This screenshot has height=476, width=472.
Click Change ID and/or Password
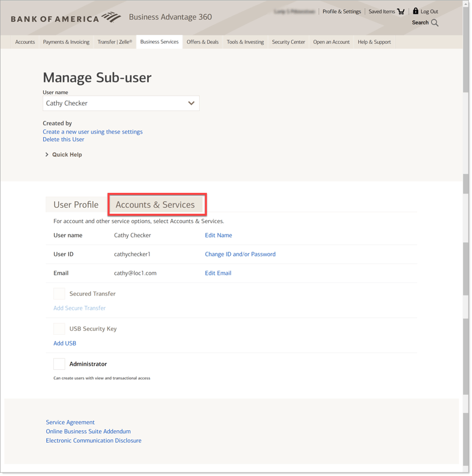(240, 253)
